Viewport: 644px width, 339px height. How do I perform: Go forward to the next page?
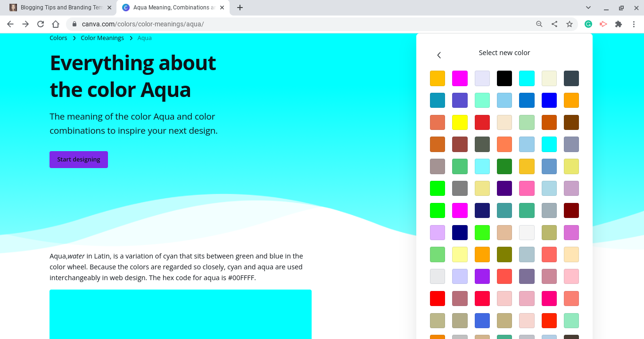[25, 24]
